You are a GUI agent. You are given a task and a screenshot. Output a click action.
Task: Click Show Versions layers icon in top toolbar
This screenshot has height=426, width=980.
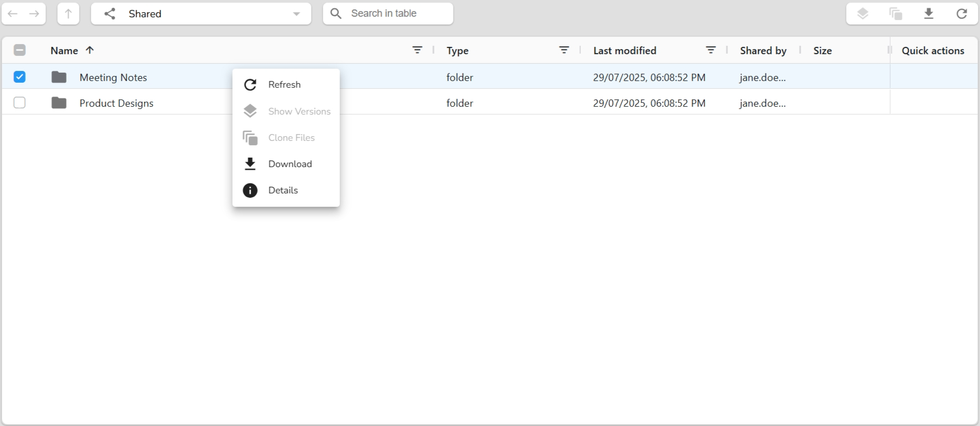click(x=863, y=13)
